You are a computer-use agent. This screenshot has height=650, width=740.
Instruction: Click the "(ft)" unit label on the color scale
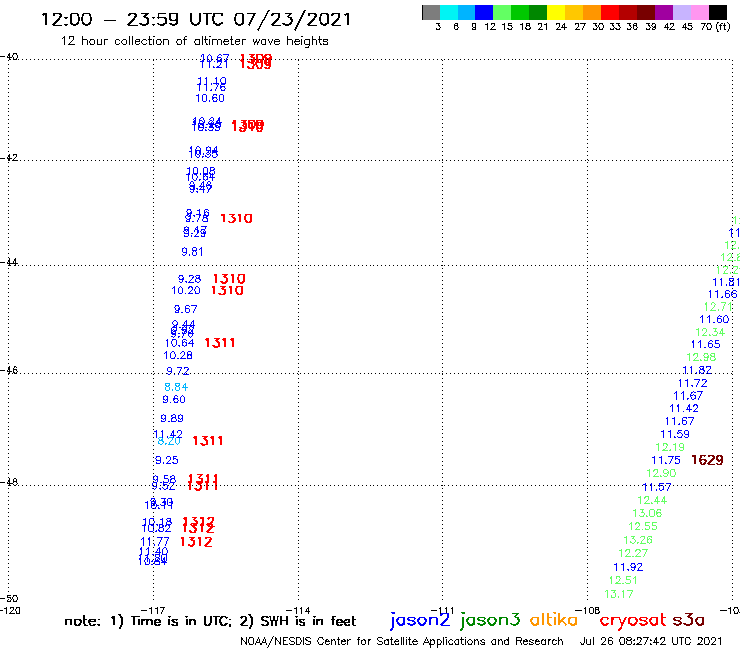(723, 26)
